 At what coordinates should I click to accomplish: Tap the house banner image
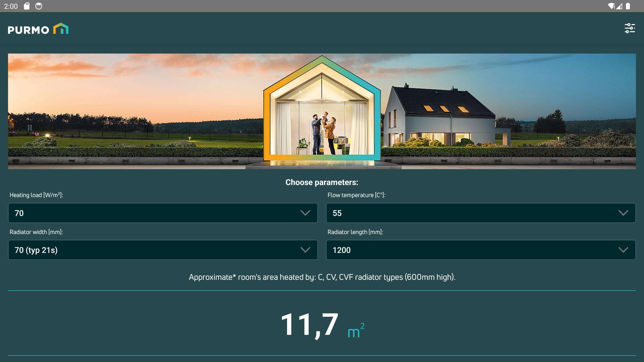point(322,111)
